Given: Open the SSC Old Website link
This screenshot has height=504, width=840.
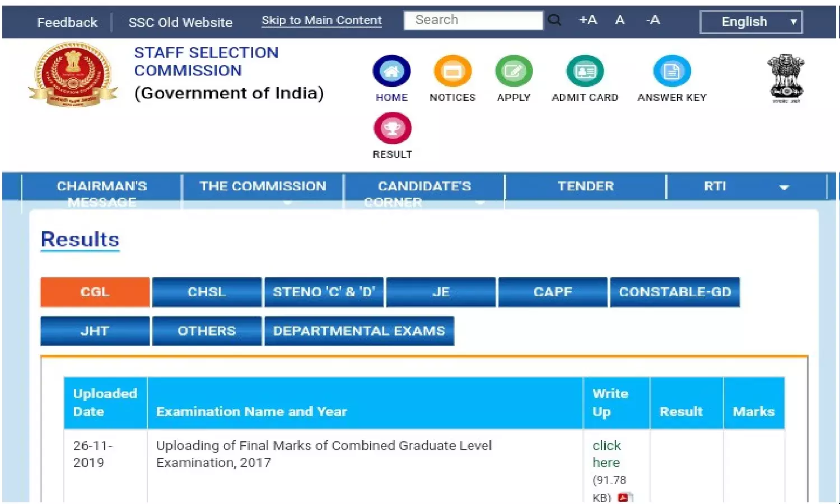Looking at the screenshot, I should [180, 22].
